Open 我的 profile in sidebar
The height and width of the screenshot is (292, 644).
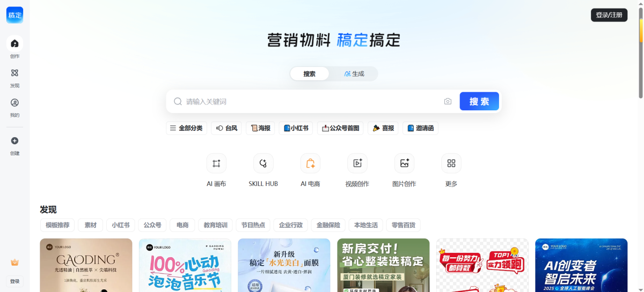pyautogui.click(x=14, y=107)
